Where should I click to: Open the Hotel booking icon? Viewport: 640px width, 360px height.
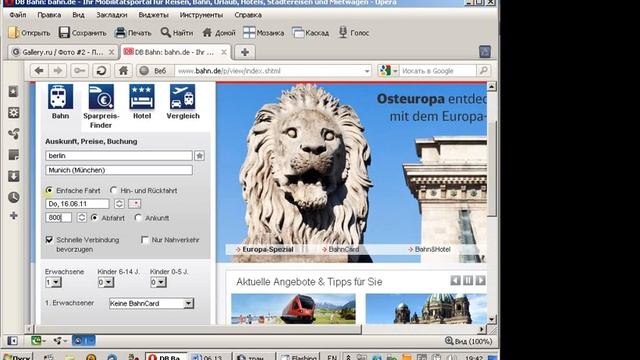click(142, 97)
